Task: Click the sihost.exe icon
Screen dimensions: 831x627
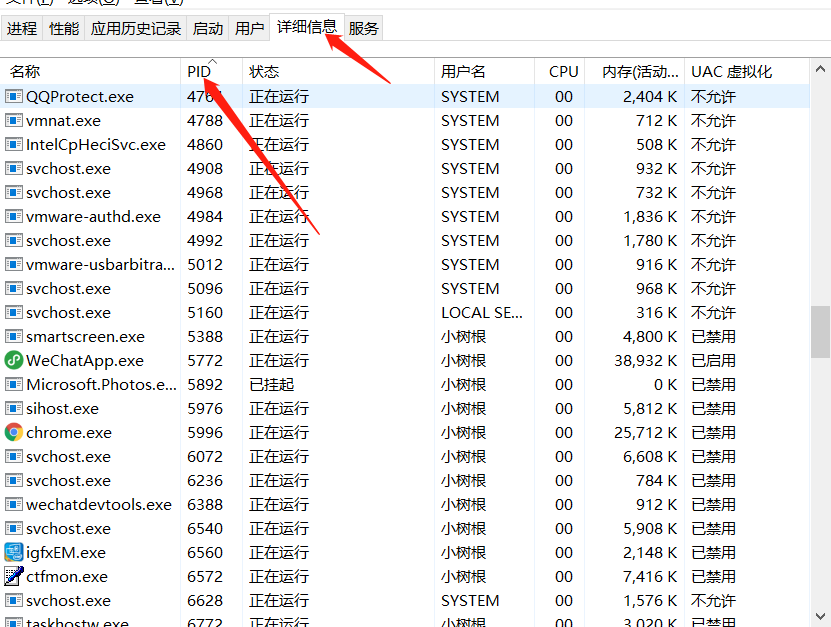Action: click(x=14, y=408)
